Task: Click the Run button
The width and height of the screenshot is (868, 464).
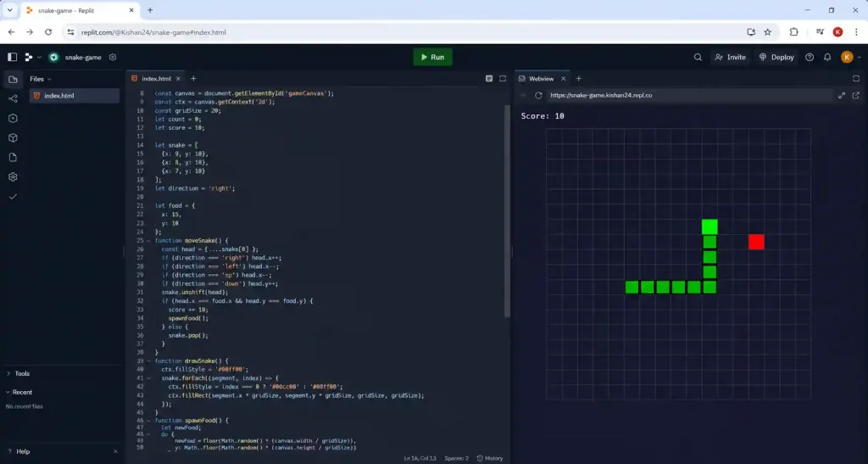Action: [x=432, y=57]
